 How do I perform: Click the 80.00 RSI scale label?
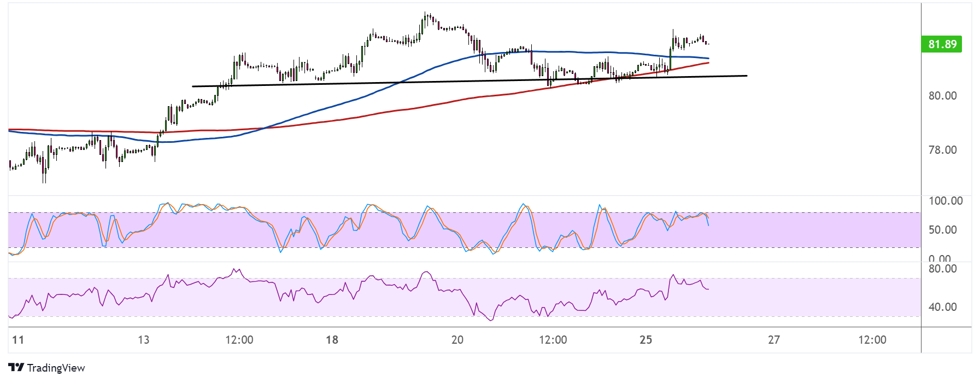(x=942, y=269)
